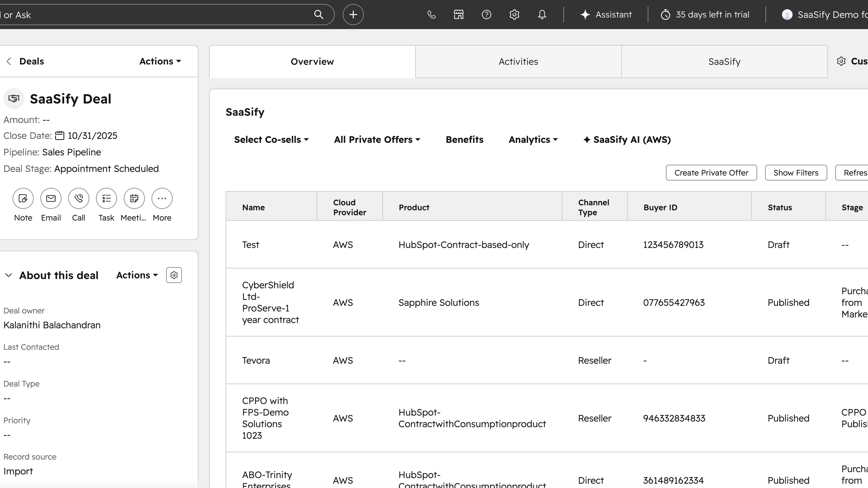Image resolution: width=868 pixels, height=488 pixels.
Task: Open About this deal Actions dropdown
Action: 137,275
